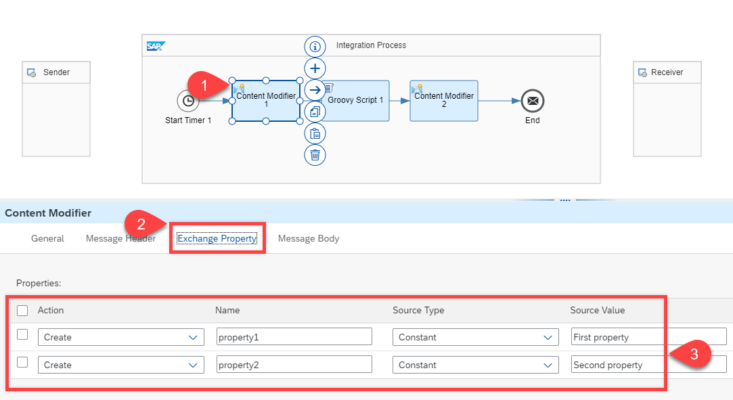The image size is (733, 400).
Task: Check the property2 row checkbox
Action: tap(23, 364)
